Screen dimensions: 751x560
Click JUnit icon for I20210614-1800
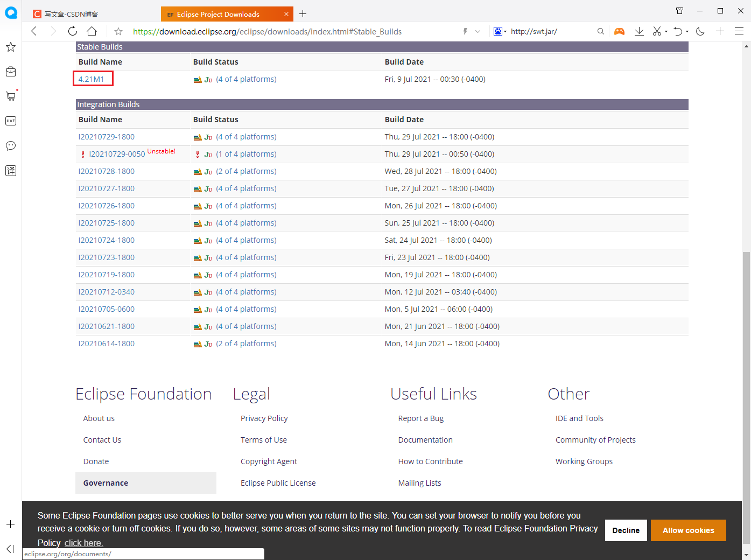tap(208, 344)
